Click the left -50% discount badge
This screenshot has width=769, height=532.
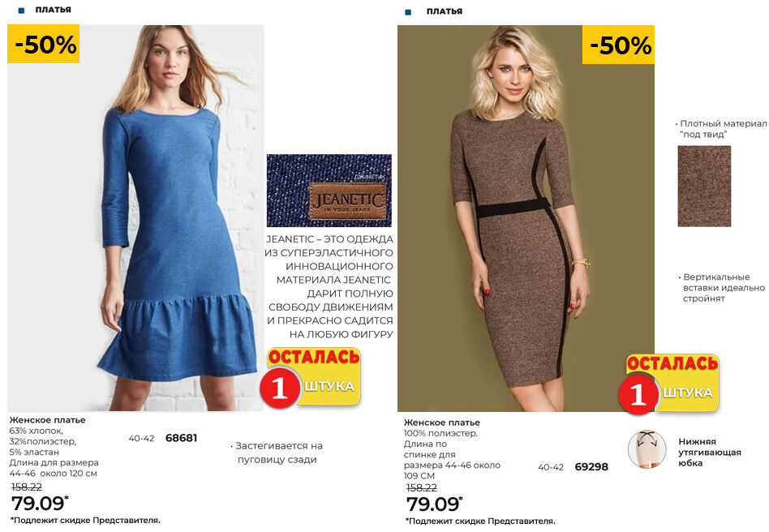click(x=43, y=44)
